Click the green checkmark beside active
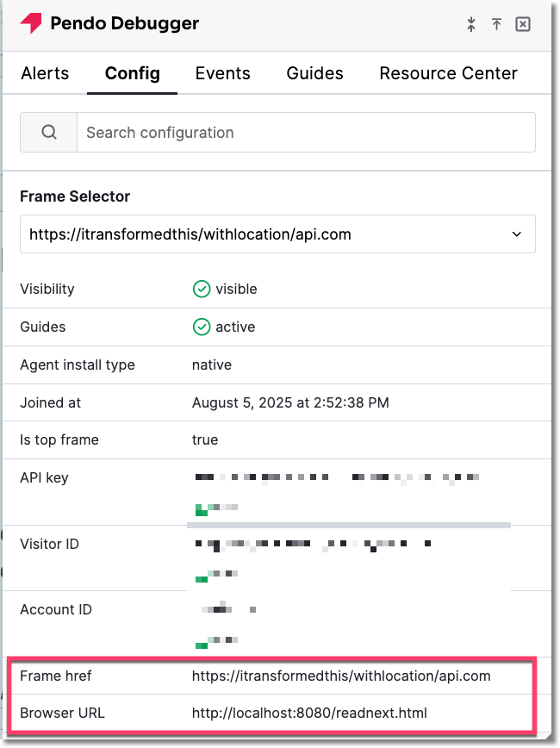 click(x=201, y=327)
